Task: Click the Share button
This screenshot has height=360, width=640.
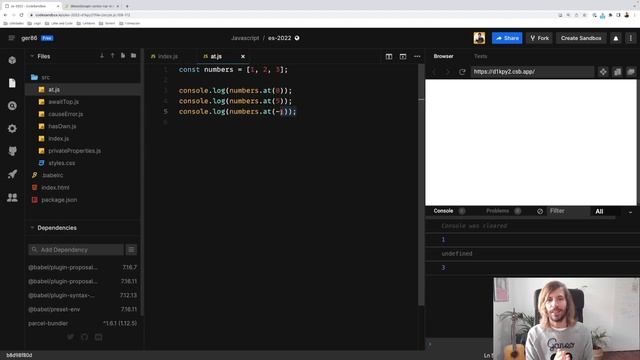Action: click(507, 38)
